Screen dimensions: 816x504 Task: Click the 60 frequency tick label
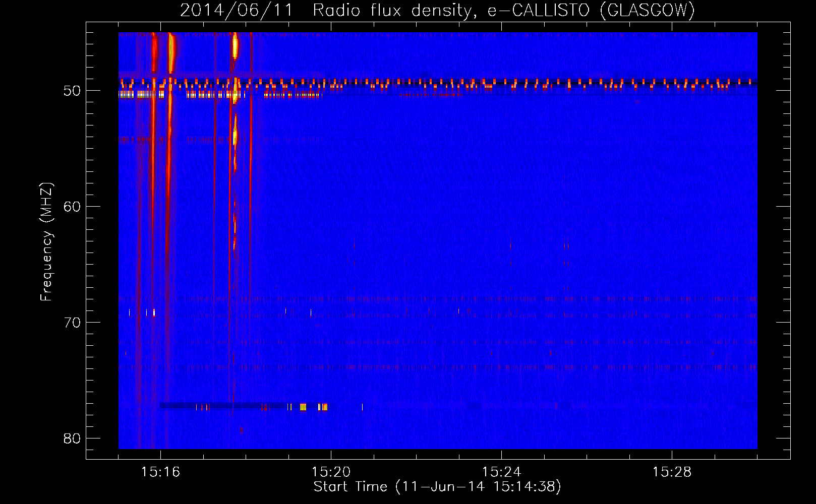[x=72, y=207]
